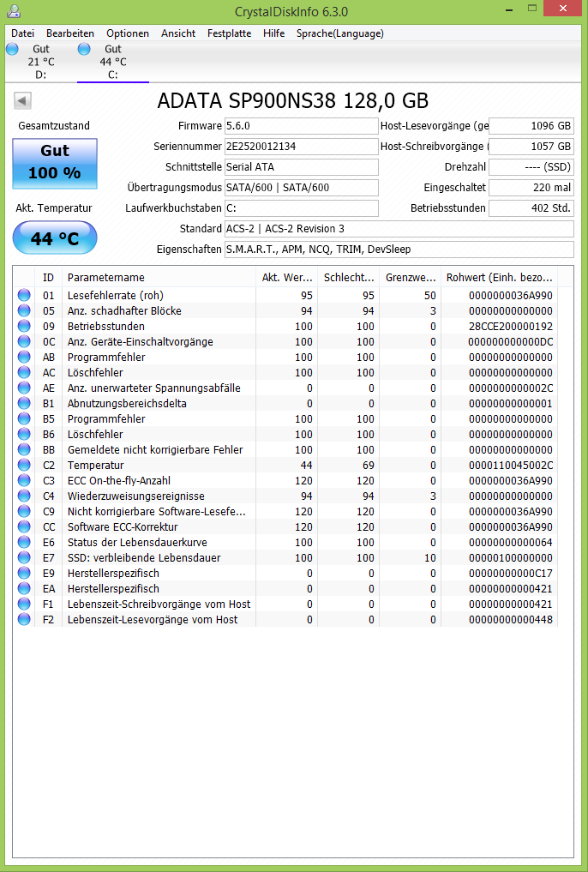Screen dimensions: 588x872
Task: Select the EA Herstellerspezifisch row name
Action: pos(113,589)
